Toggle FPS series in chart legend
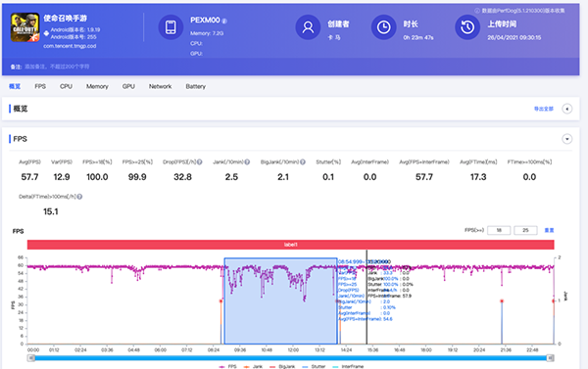 pyautogui.click(x=228, y=366)
